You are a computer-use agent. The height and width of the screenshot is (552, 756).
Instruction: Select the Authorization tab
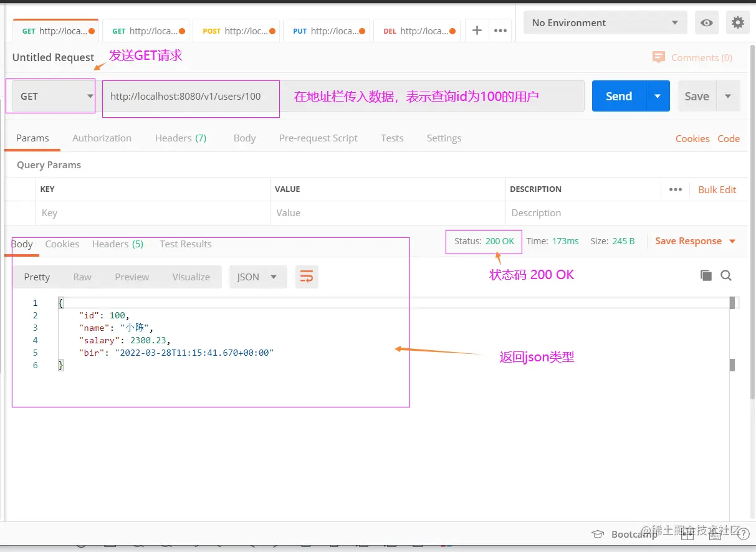coord(102,138)
